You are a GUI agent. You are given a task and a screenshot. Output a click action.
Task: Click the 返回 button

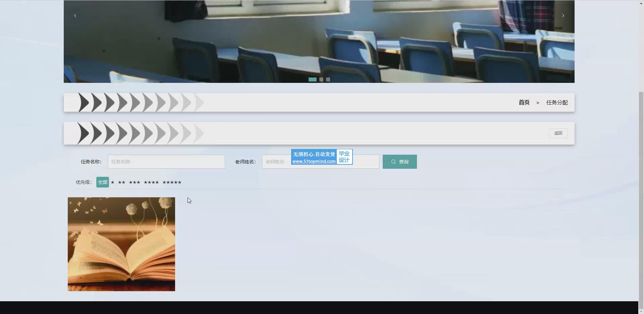pos(558,133)
